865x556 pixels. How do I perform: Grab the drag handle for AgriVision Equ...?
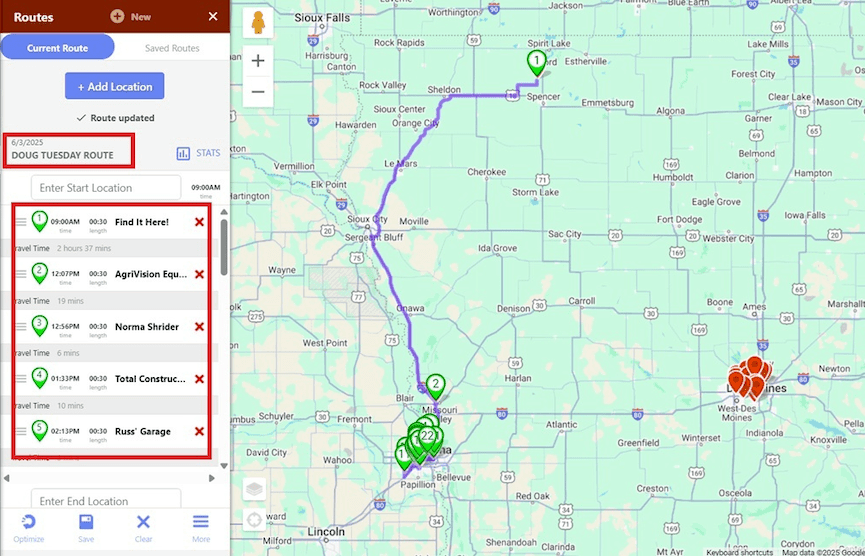tap(21, 274)
